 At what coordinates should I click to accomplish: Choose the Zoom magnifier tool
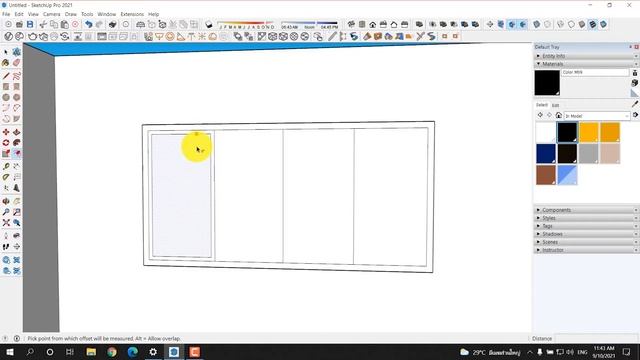6,212
